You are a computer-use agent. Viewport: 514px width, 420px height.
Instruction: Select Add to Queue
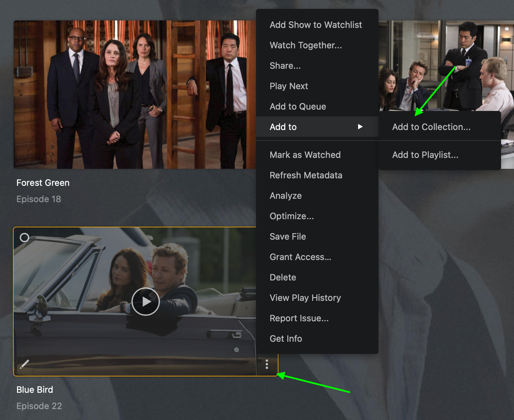tap(317, 107)
